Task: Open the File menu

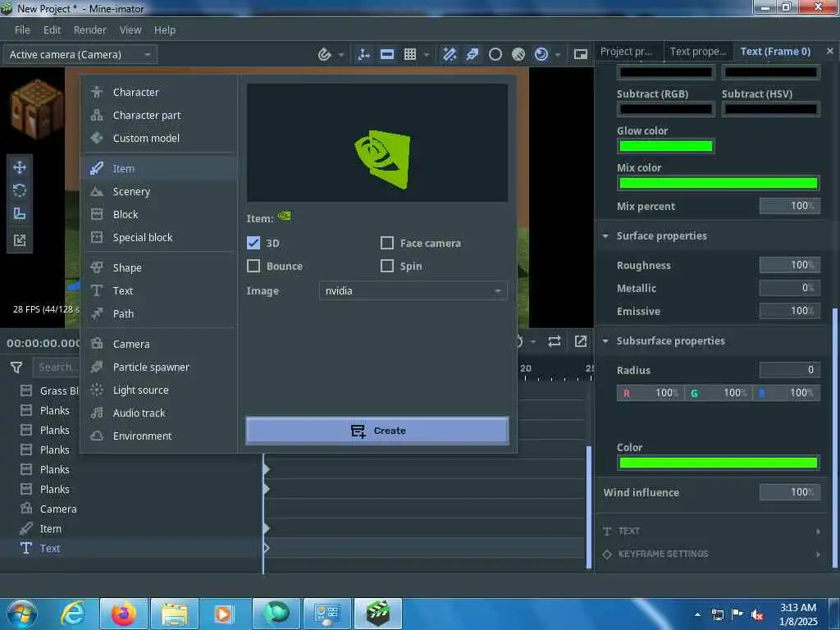Action: click(22, 30)
